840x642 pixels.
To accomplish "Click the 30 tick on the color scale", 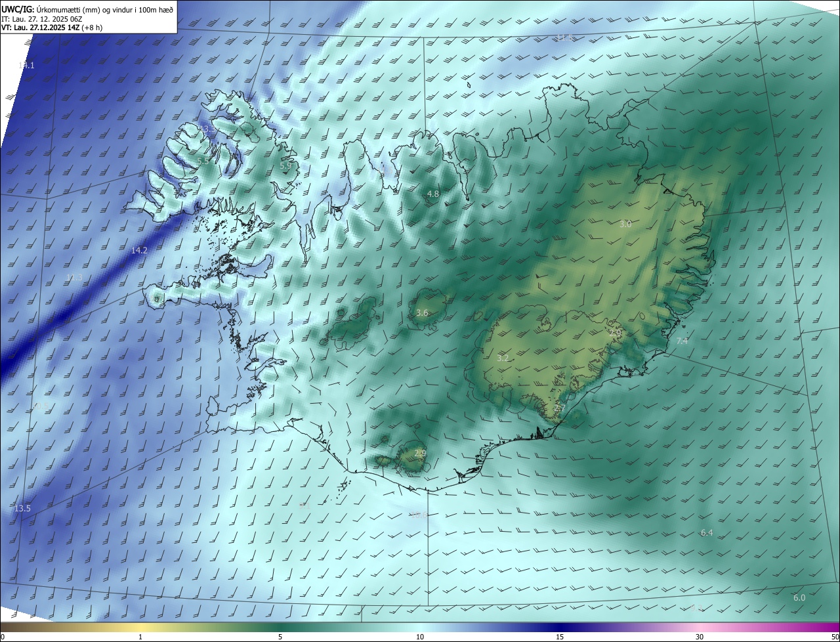I will tap(700, 637).
